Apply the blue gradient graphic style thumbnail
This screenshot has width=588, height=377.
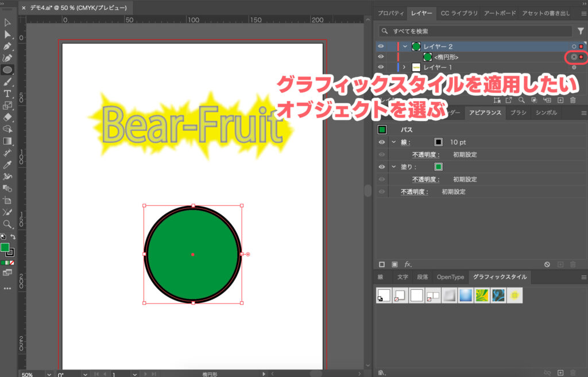[x=466, y=295]
